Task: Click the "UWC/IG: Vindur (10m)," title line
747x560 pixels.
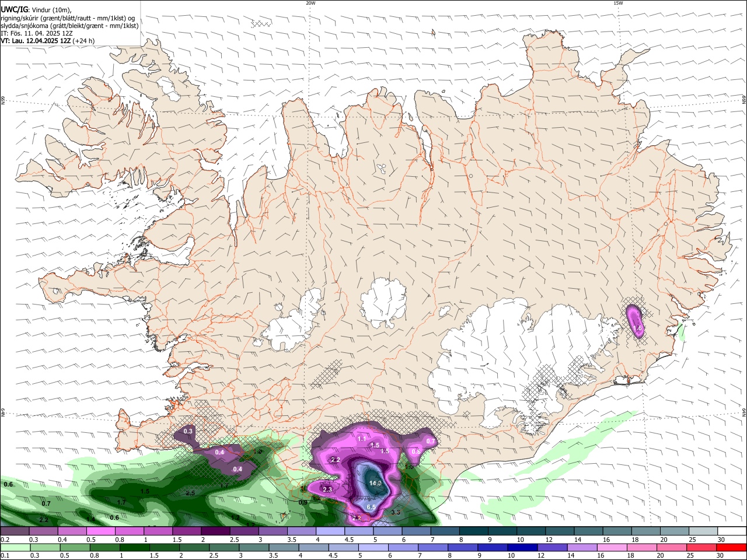Action: [x=36, y=9]
